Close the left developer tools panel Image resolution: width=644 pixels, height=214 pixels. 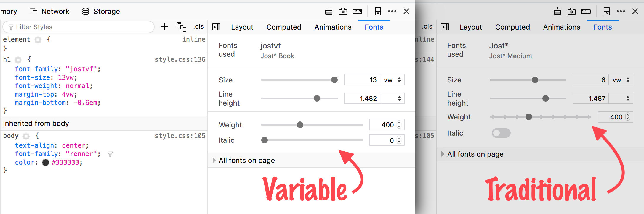pyautogui.click(x=406, y=12)
